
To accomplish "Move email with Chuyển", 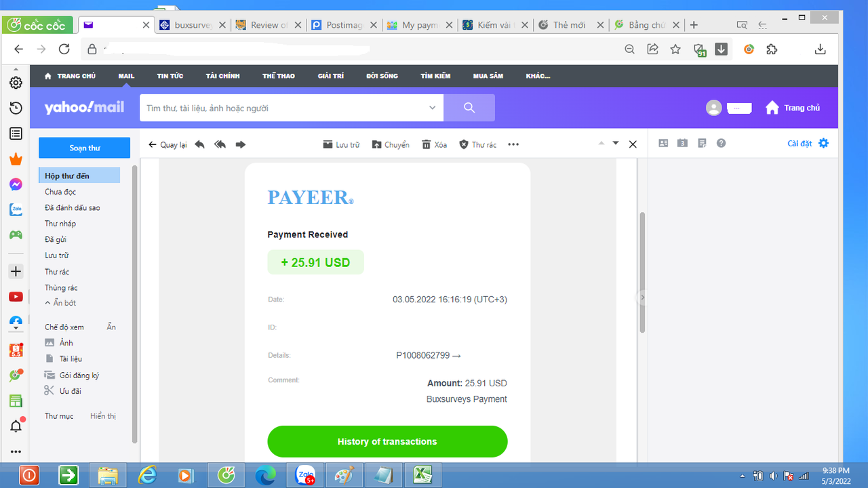I will click(391, 144).
